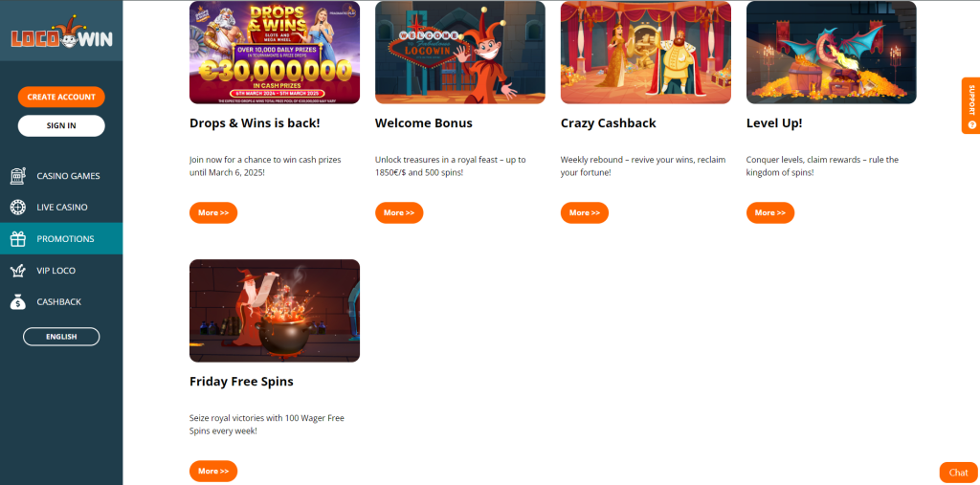Expand the English language selector
The height and width of the screenshot is (485, 980).
pos(61,337)
